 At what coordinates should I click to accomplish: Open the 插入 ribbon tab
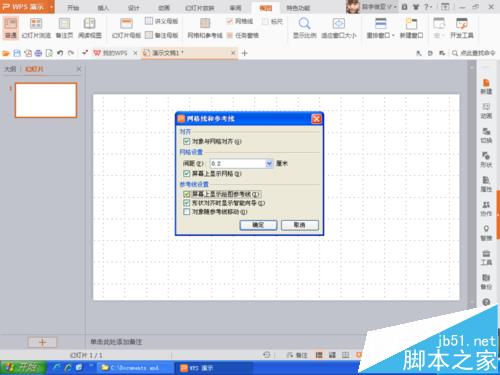103,7
